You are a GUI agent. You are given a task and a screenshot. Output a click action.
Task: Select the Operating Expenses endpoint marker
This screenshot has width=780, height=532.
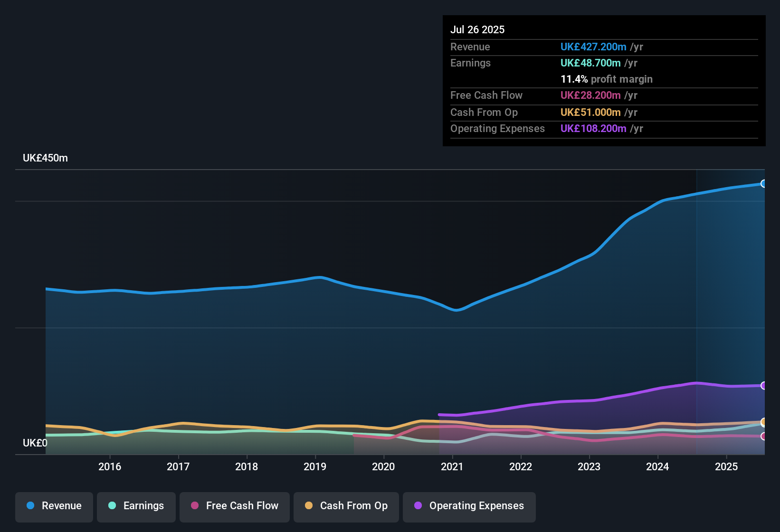pyautogui.click(x=764, y=386)
